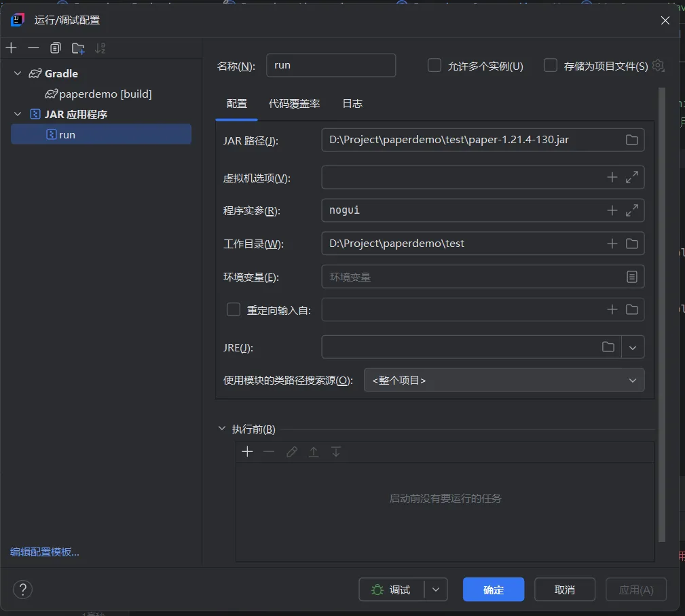Click the add new configuration plus icon
The width and height of the screenshot is (685, 616).
point(11,48)
